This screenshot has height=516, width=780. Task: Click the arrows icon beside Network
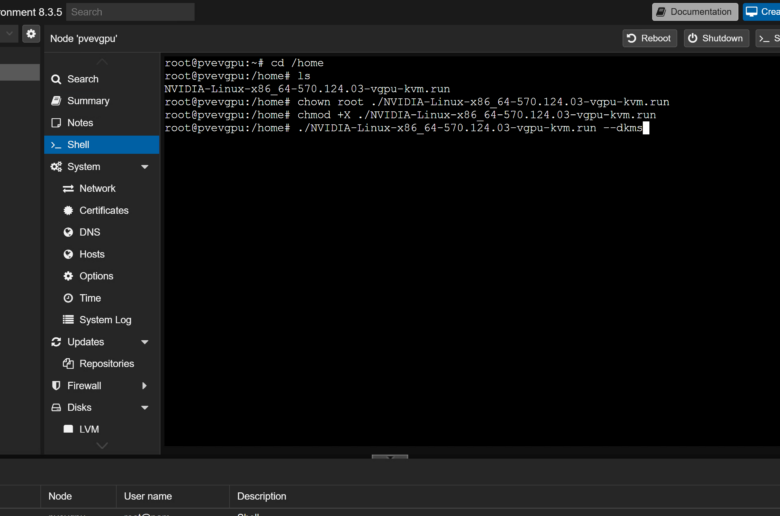(x=68, y=189)
